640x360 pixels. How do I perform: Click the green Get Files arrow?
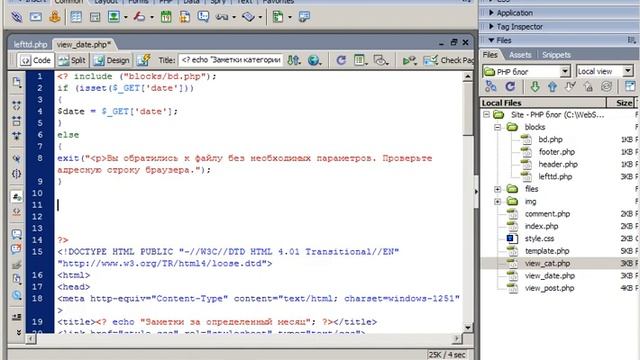[535, 87]
